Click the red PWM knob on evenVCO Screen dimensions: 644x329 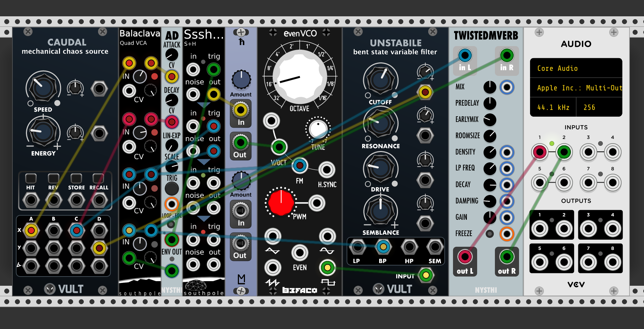tap(281, 202)
